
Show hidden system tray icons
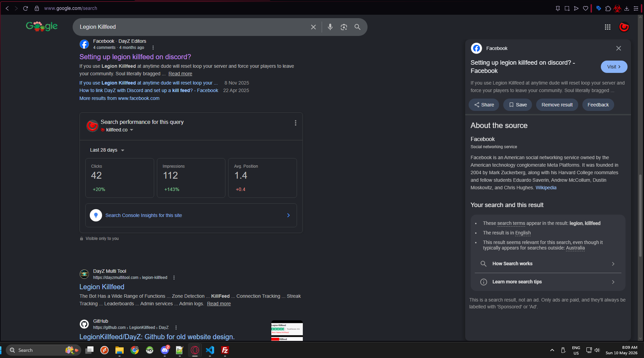pos(552,350)
